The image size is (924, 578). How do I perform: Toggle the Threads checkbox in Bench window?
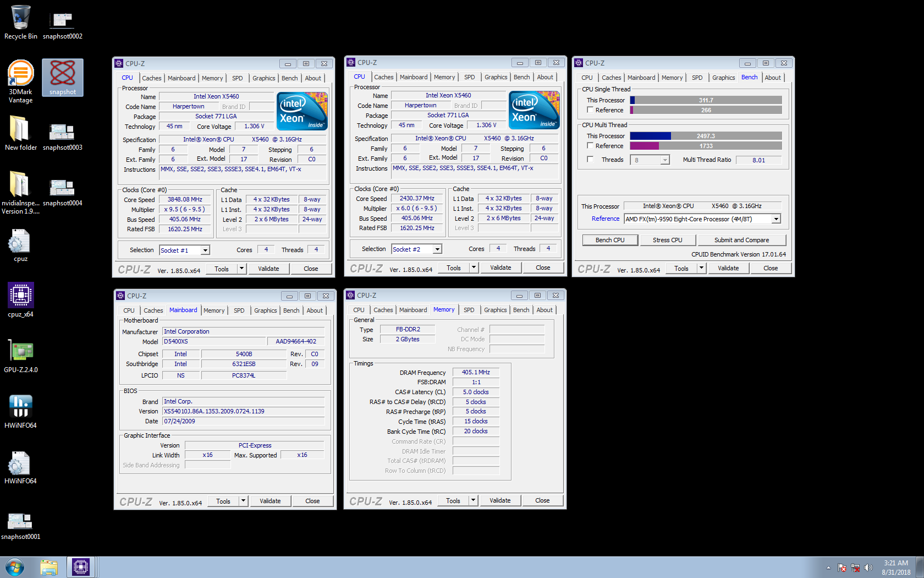click(x=590, y=160)
